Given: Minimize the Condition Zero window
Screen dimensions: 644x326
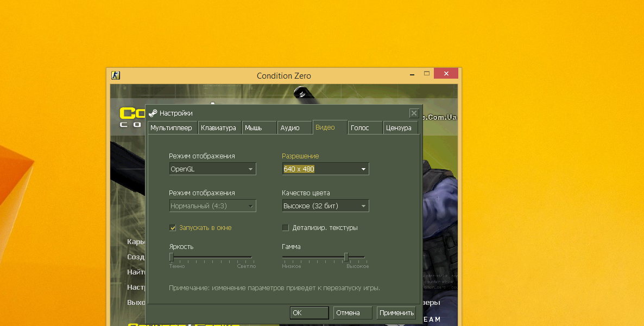Looking at the screenshot, I should coord(411,74).
